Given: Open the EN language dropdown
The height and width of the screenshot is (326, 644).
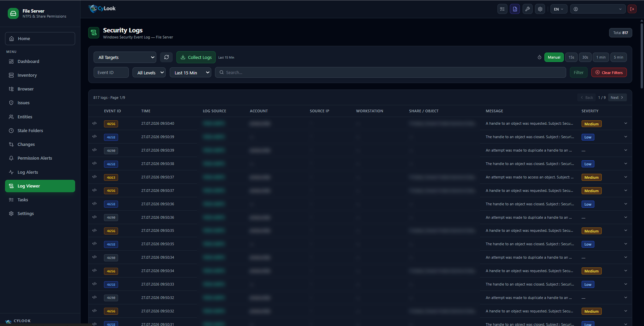Looking at the screenshot, I should coord(558,9).
